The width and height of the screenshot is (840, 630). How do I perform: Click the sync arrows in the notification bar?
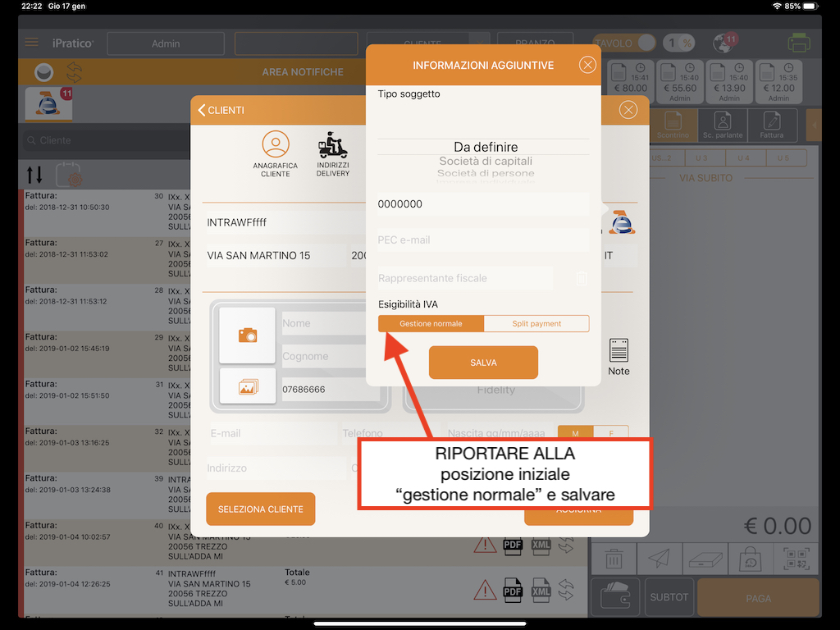point(74,72)
